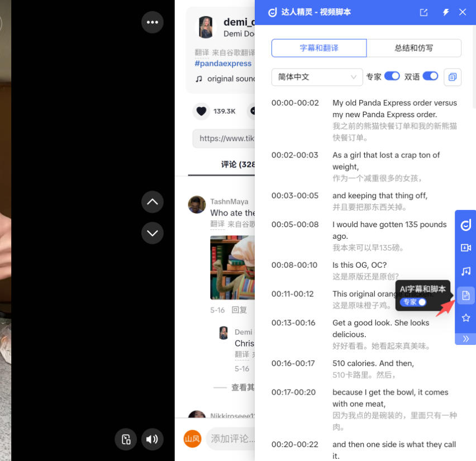This screenshot has height=461, width=476.
Task: Collapse side toolbar with double chevron
Action: (x=466, y=338)
